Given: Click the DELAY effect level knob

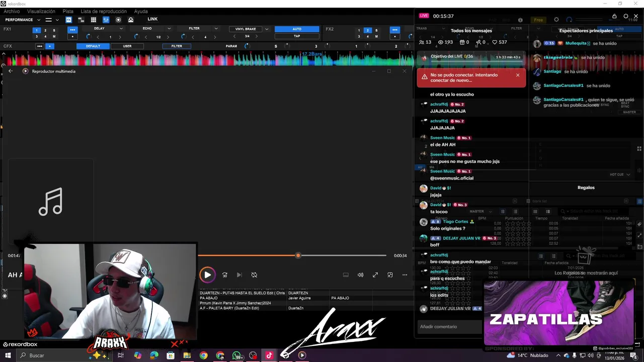Looking at the screenshot, I should 89,37.
